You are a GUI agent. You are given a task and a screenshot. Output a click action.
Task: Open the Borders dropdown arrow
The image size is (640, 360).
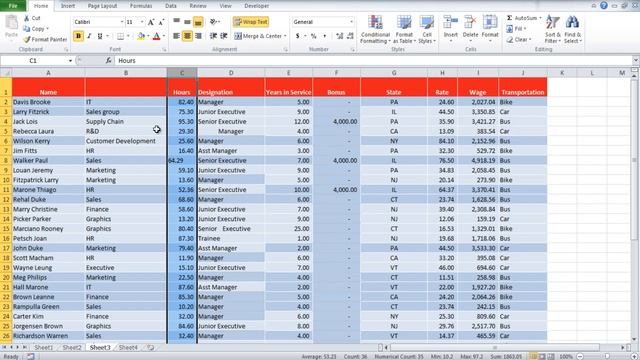pyautogui.click(x=128, y=36)
